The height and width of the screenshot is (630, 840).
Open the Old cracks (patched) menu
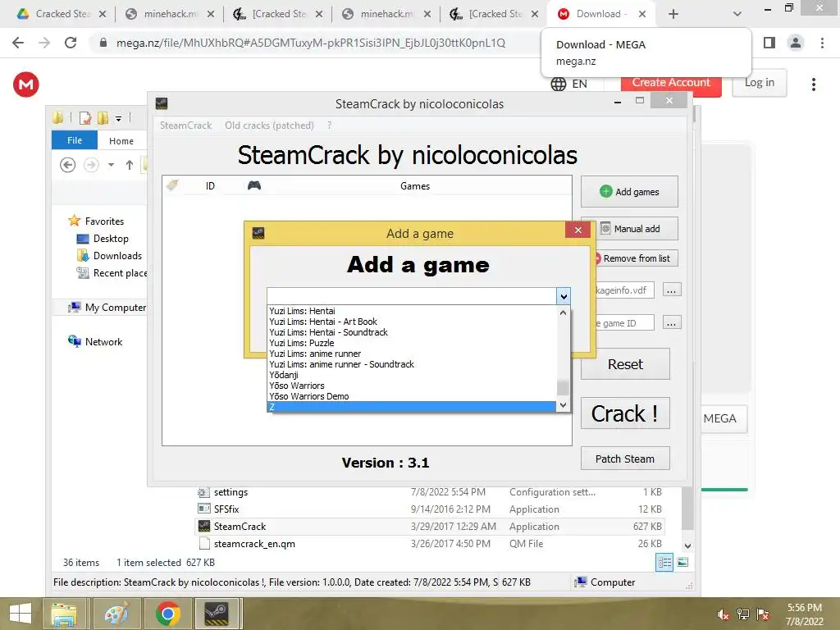tap(269, 126)
